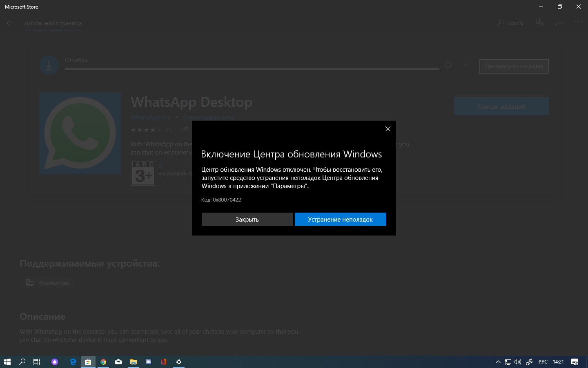Click the star rating with 39 reviews

[x=151, y=130]
